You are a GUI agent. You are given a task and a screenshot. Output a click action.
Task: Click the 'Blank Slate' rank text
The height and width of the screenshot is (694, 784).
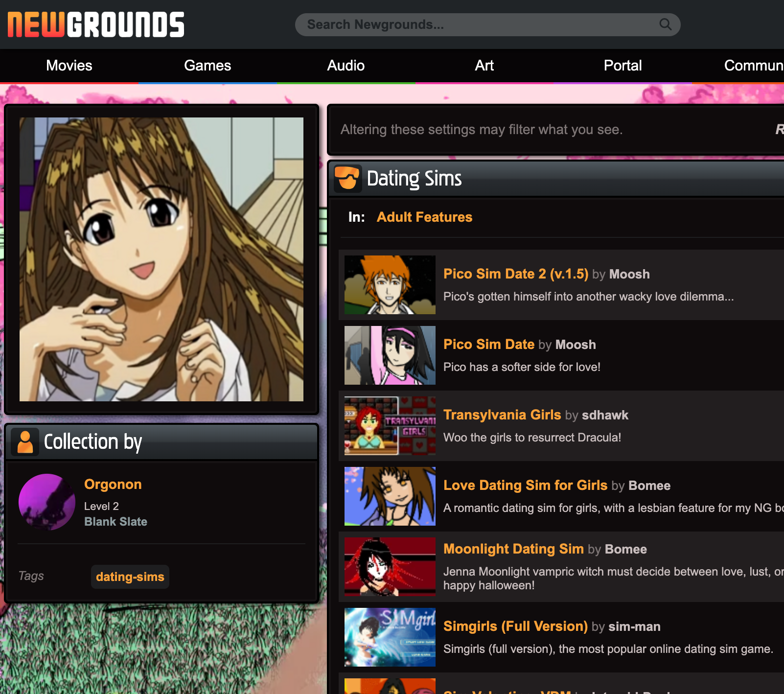coord(115,522)
